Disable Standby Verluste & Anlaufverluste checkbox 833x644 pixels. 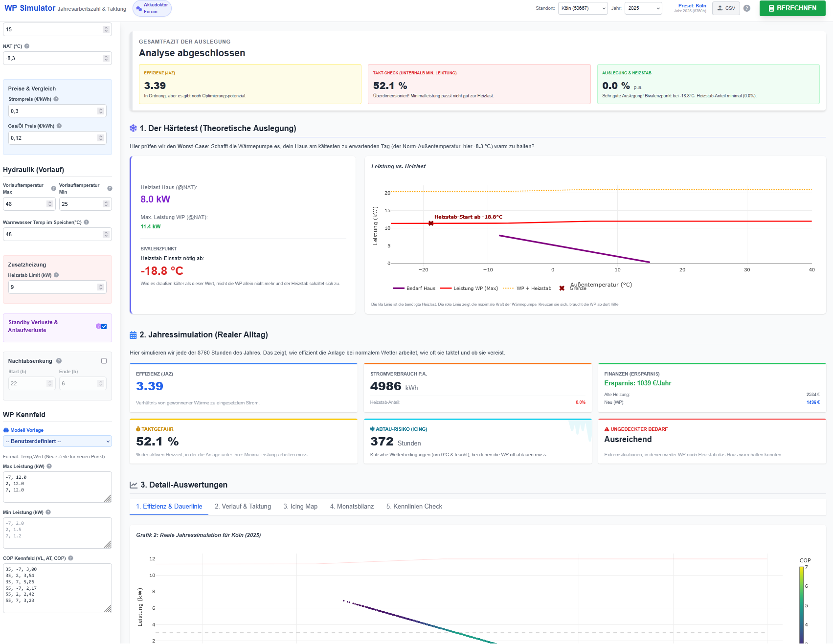point(104,326)
